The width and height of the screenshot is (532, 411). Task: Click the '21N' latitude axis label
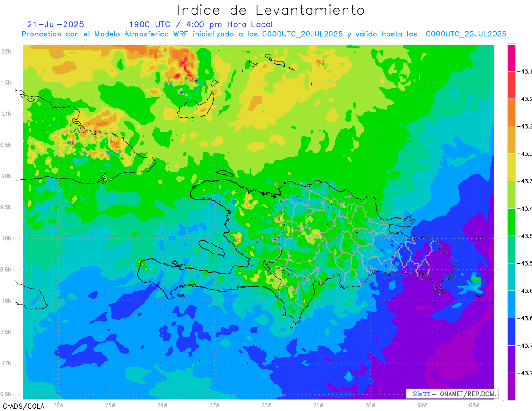[8, 114]
